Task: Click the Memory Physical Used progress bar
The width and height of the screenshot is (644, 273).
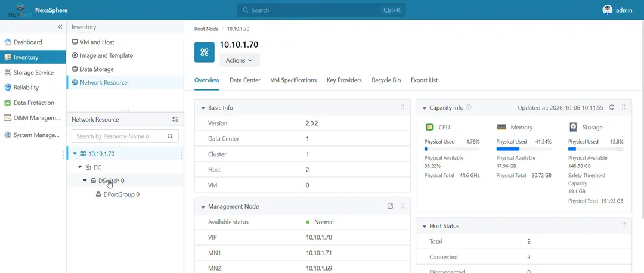Action: point(524,149)
